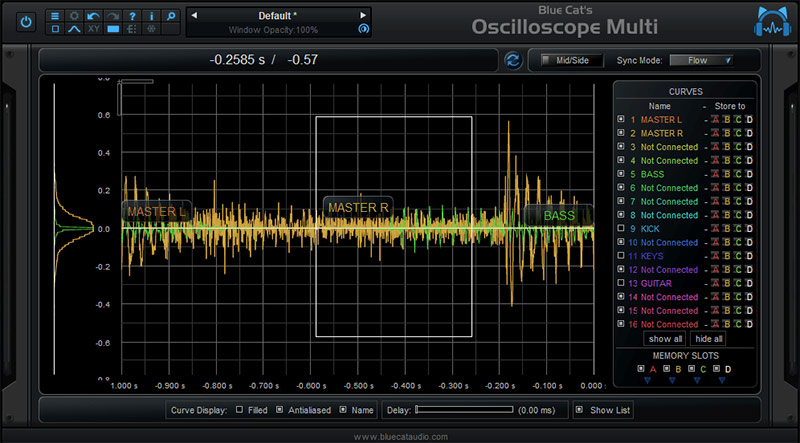Click the redo arrow icon
The height and width of the screenshot is (443, 800).
(x=113, y=15)
